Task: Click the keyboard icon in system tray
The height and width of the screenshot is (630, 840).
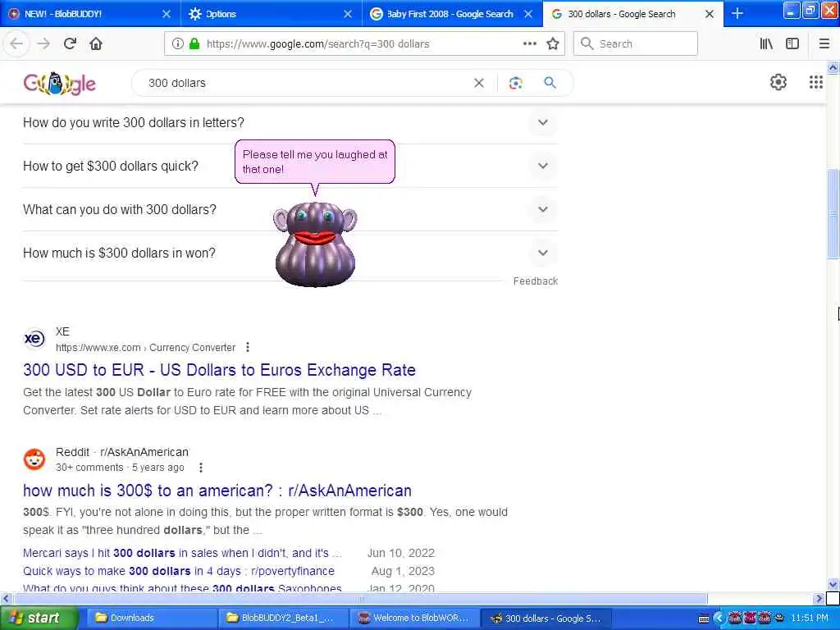Action: [704, 619]
